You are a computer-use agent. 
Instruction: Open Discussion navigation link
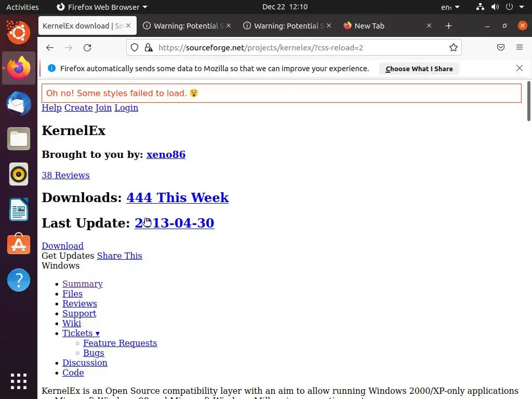coord(85,363)
